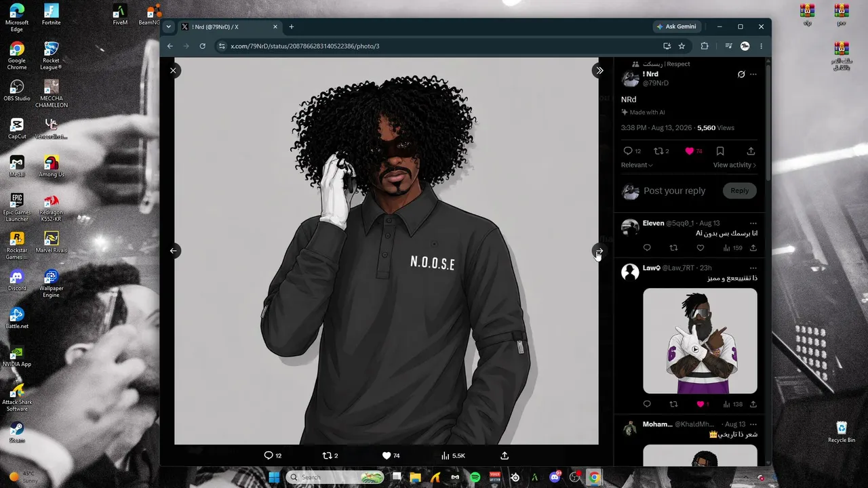Open Eleven's profile from the reply
The height and width of the screenshot is (488, 868).
653,223
